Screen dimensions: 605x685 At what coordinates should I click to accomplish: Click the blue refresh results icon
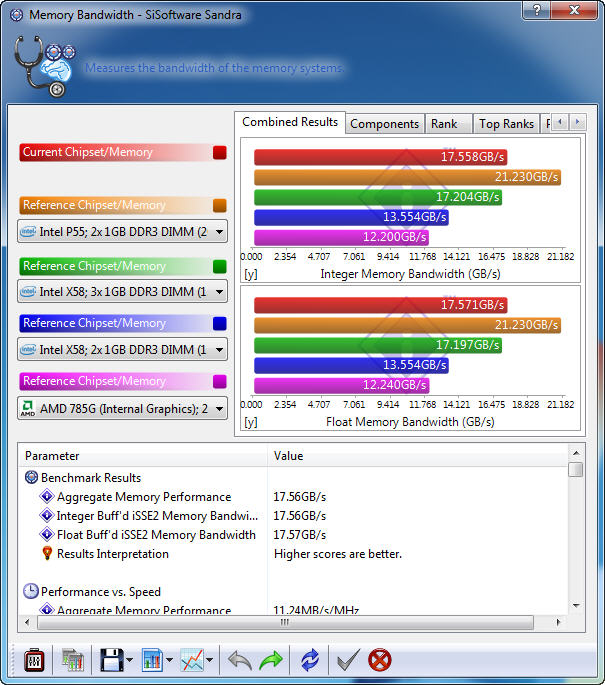point(310,660)
